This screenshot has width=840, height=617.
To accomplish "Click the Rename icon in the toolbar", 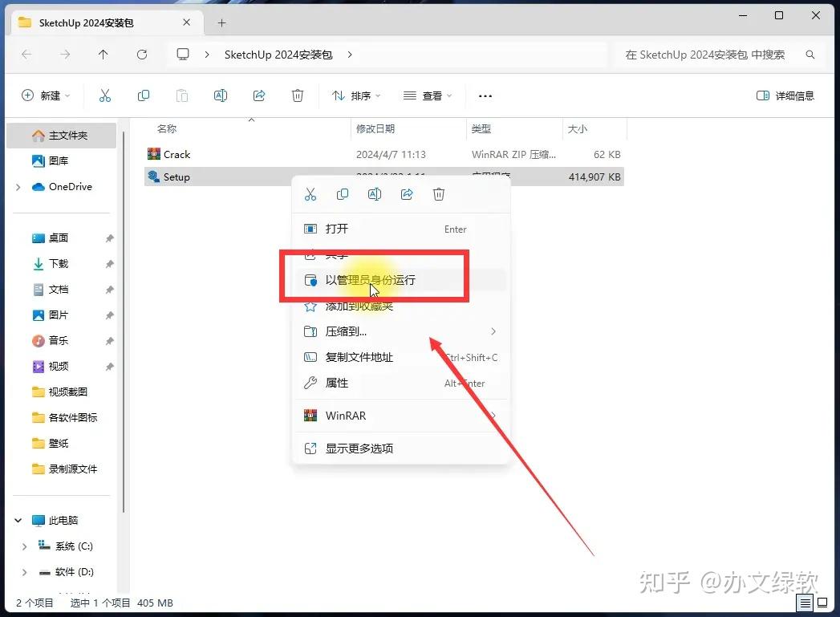I will [x=220, y=95].
